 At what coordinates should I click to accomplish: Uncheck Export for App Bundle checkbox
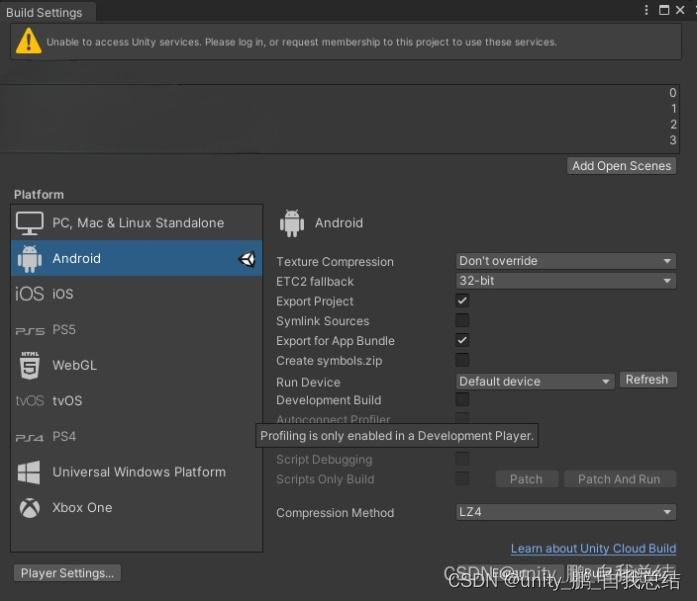click(x=462, y=340)
